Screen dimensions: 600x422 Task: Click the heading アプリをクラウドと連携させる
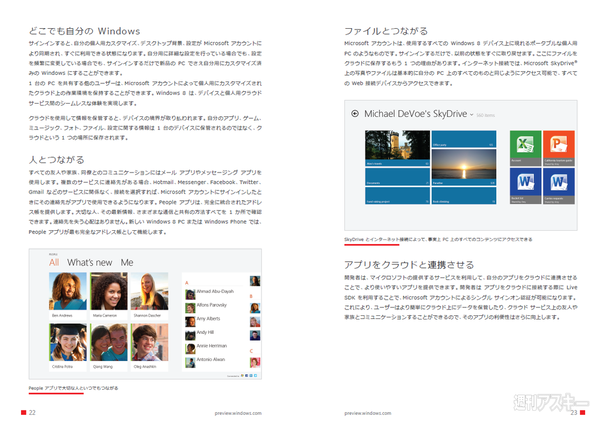pos(409,265)
